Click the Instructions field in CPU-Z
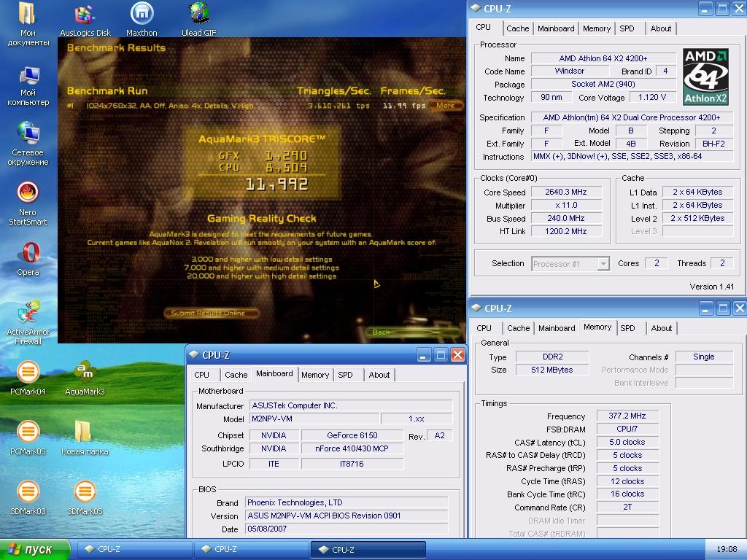Viewport: 747px width, 560px height. point(632,156)
